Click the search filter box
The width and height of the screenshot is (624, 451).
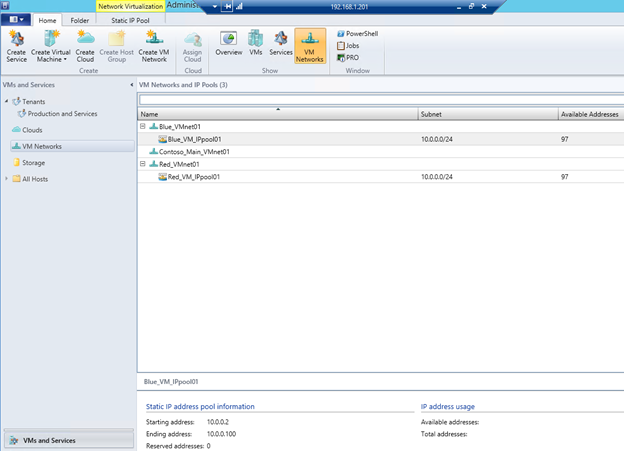(x=381, y=100)
